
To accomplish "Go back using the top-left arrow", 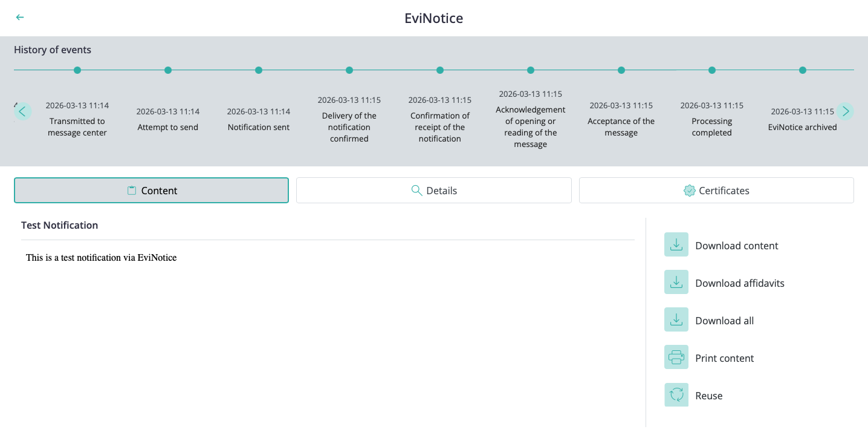I will (x=20, y=18).
